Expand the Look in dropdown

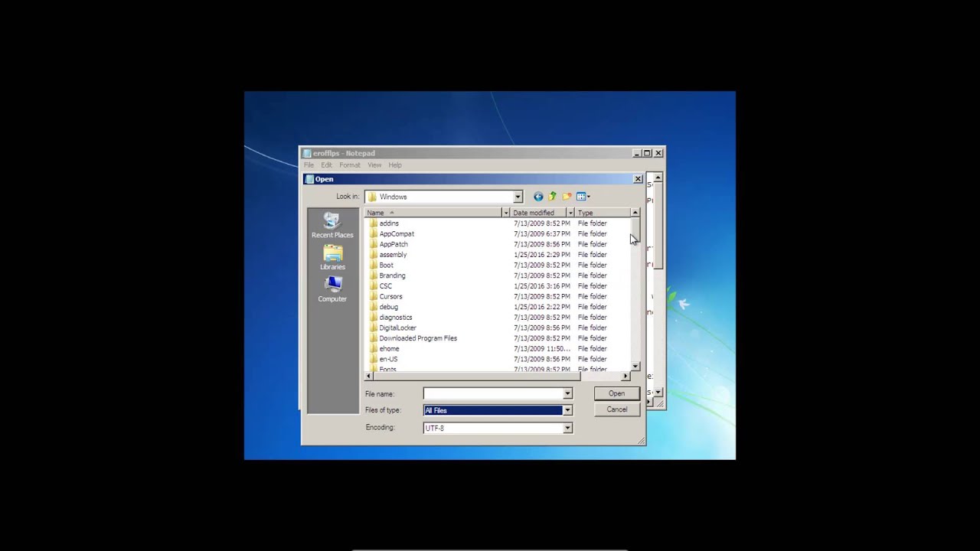click(518, 197)
